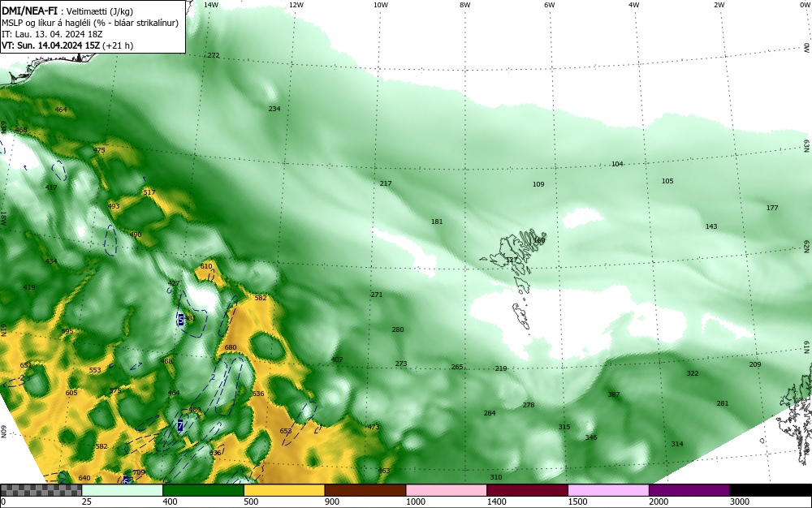Click the map value 387
812x508 pixels.
click(614, 394)
